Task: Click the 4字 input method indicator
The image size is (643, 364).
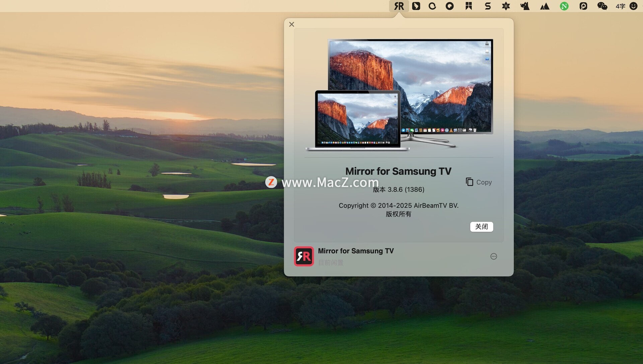Action: pyautogui.click(x=620, y=6)
